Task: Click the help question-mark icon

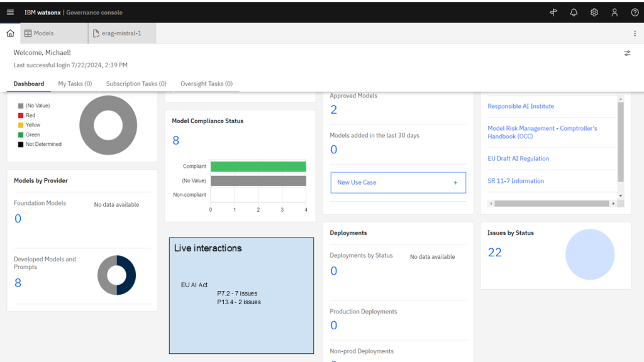Action: click(634, 12)
